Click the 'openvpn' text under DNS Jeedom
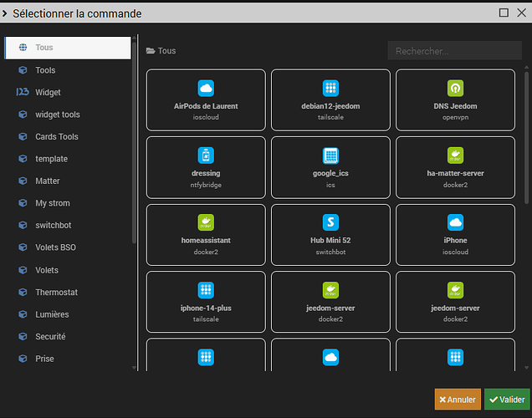 pos(455,118)
